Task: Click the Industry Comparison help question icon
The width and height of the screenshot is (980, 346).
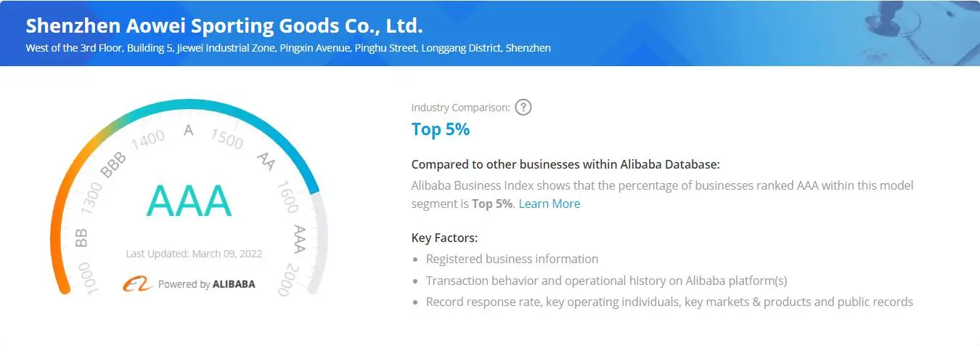Action: [x=523, y=108]
